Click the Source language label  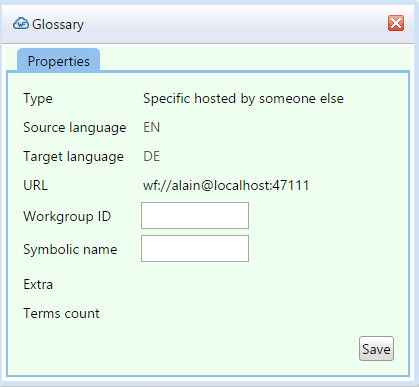[75, 128]
